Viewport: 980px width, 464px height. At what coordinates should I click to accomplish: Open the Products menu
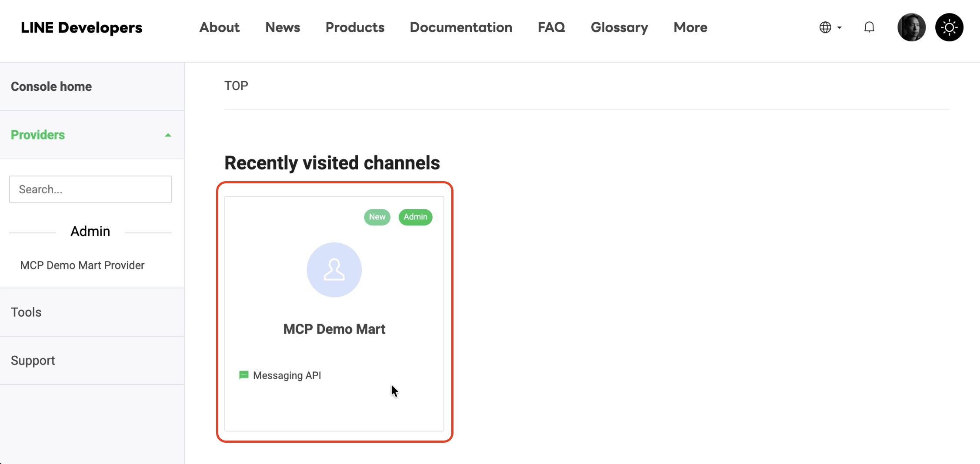tap(355, 27)
